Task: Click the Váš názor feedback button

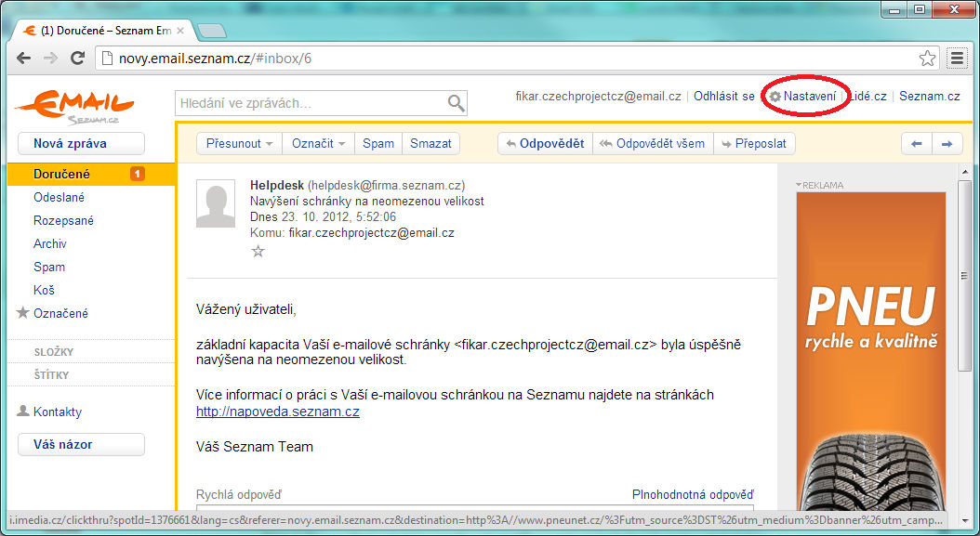Action: 81,444
